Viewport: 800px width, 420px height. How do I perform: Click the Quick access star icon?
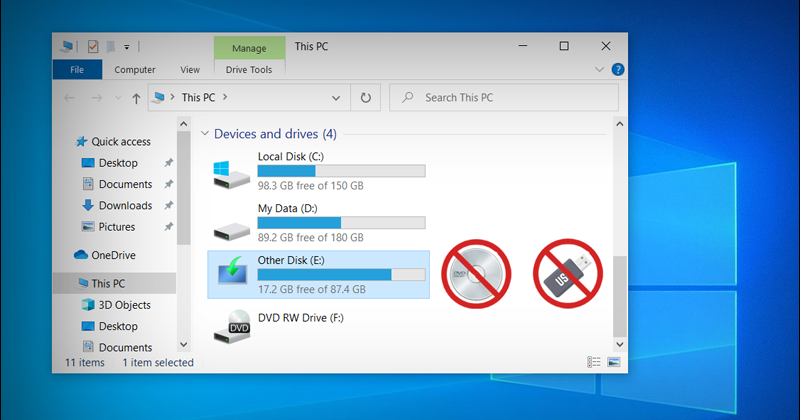pos(81,141)
